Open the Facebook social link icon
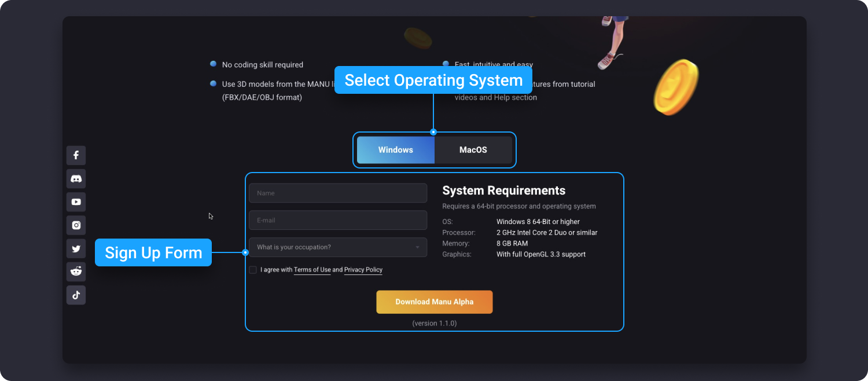The height and width of the screenshot is (381, 868). tap(76, 155)
